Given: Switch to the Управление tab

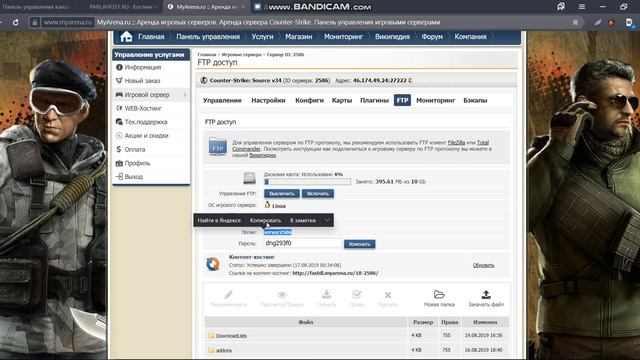Looking at the screenshot, I should click(x=222, y=100).
